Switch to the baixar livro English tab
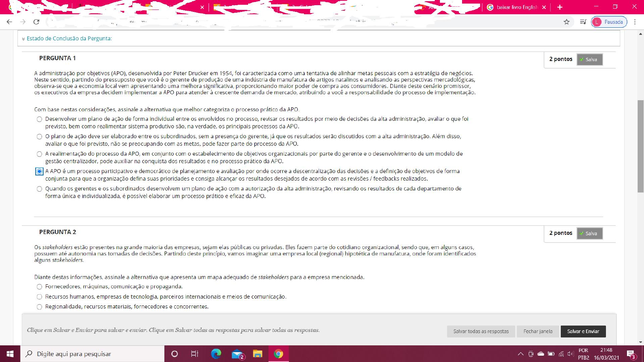This screenshot has height=362, width=644. coord(516,7)
